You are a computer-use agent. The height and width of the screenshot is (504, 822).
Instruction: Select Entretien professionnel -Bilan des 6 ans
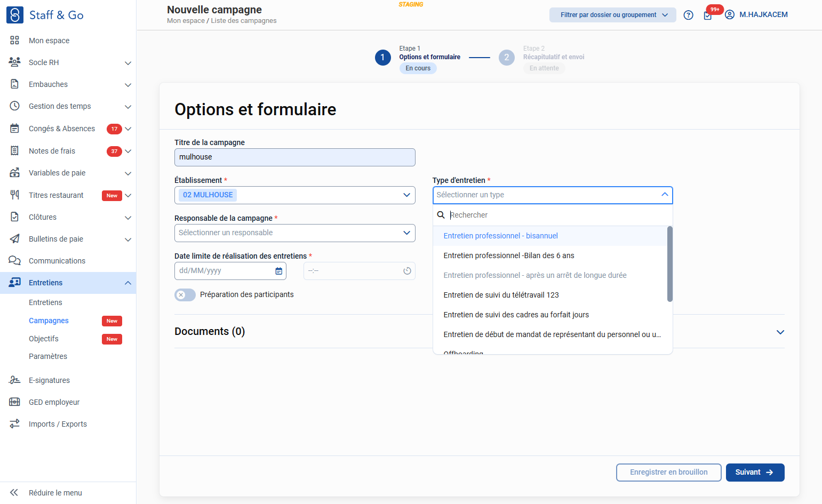click(x=550, y=255)
